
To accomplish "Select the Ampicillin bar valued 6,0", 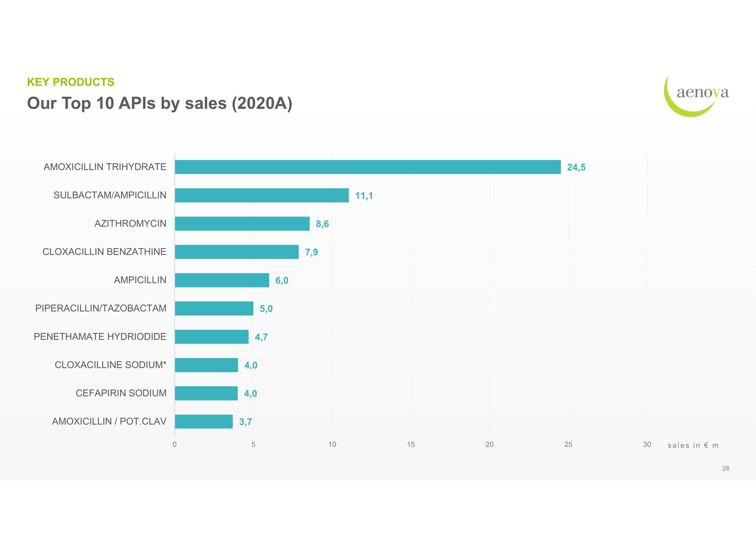I will click(x=222, y=280).
